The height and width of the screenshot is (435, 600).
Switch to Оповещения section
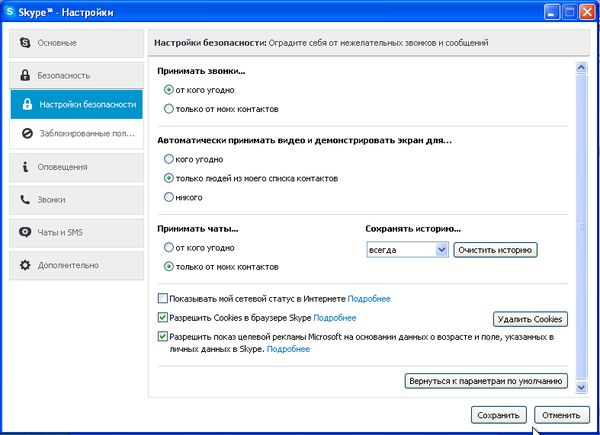point(77,167)
